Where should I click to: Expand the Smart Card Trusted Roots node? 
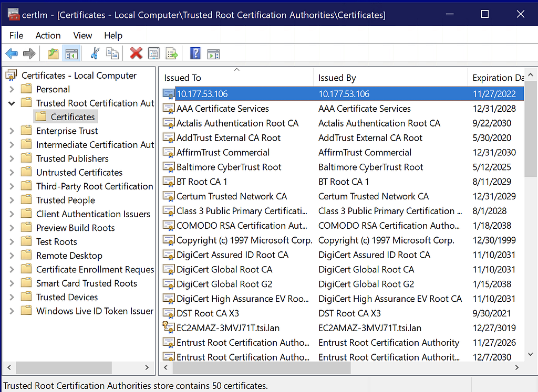[12, 283]
